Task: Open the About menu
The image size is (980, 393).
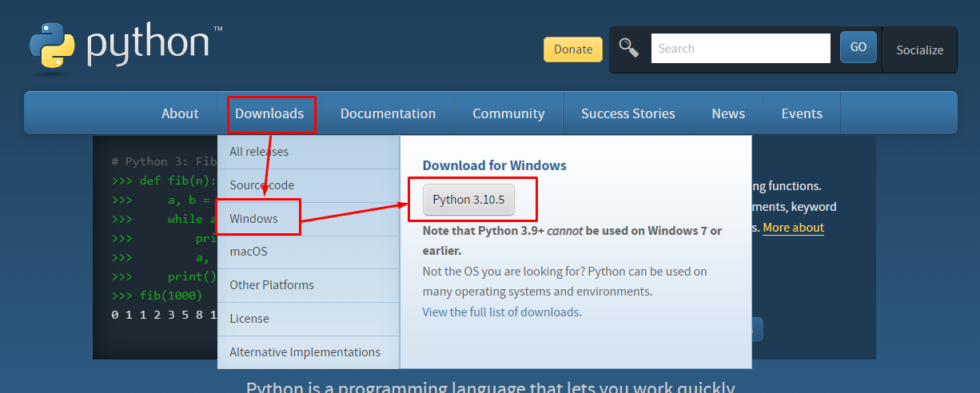Action: pos(180,113)
